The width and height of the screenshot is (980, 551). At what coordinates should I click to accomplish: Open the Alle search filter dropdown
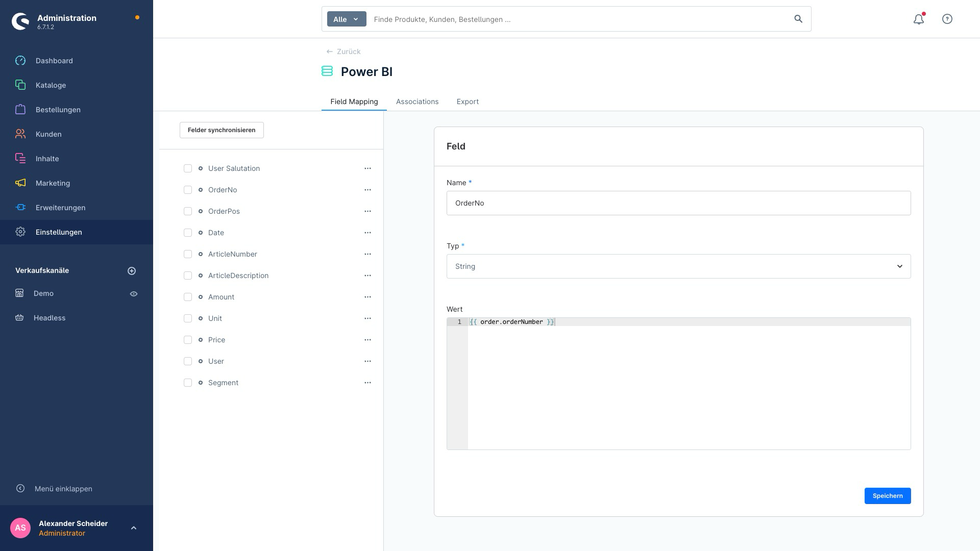pyautogui.click(x=347, y=19)
